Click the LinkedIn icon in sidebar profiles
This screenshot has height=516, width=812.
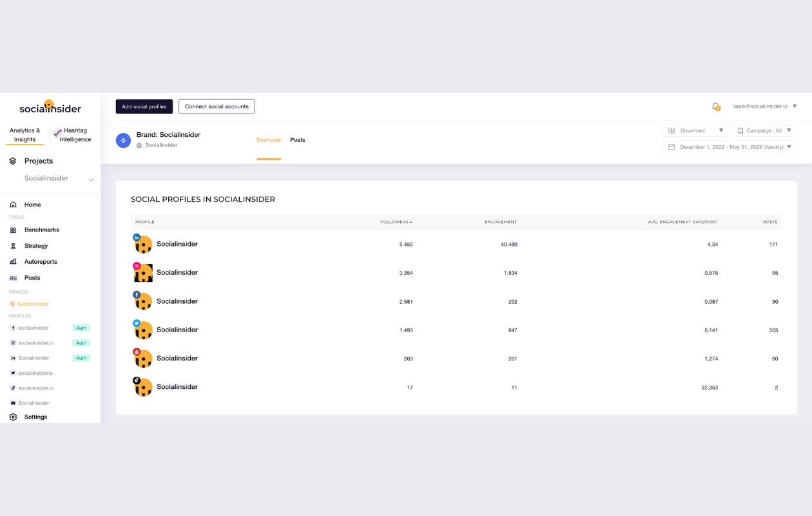coord(13,358)
